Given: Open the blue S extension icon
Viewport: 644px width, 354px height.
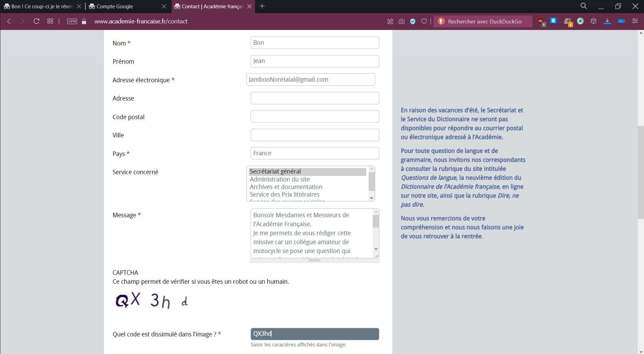Looking at the screenshot, I should [x=553, y=21].
